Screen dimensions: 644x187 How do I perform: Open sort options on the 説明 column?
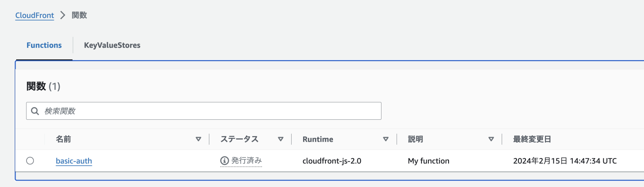click(x=491, y=139)
